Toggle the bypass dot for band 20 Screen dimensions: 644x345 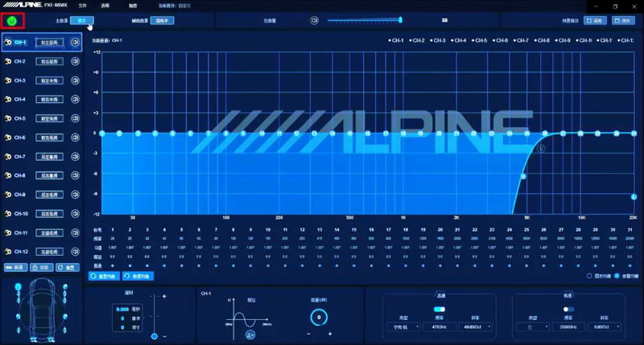click(440, 266)
